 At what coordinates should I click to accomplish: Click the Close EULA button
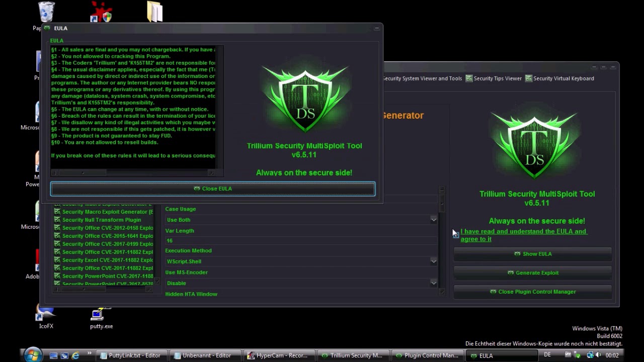213,189
